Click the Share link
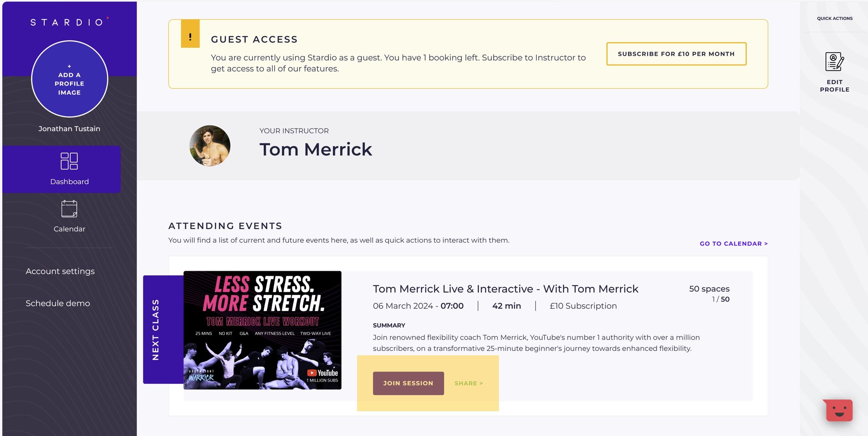This screenshot has width=868, height=436. click(469, 383)
